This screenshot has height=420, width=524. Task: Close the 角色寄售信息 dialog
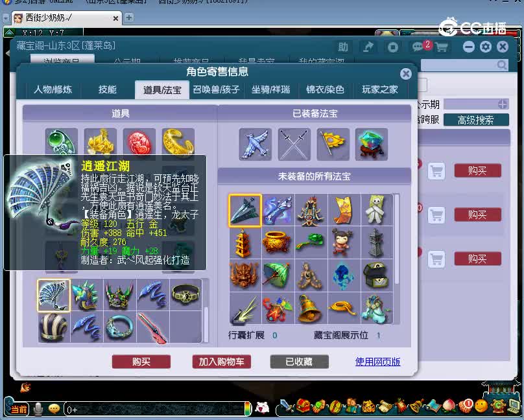[x=406, y=74]
